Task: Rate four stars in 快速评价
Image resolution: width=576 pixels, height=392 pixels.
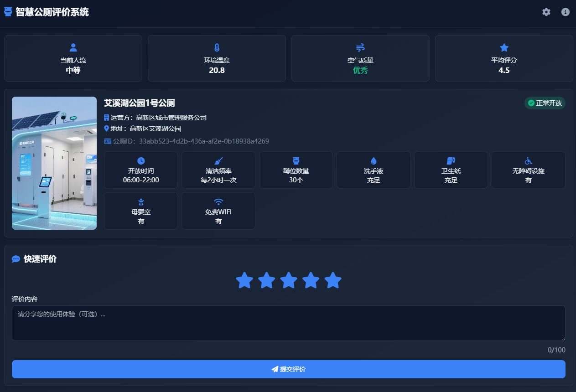Action: point(311,280)
